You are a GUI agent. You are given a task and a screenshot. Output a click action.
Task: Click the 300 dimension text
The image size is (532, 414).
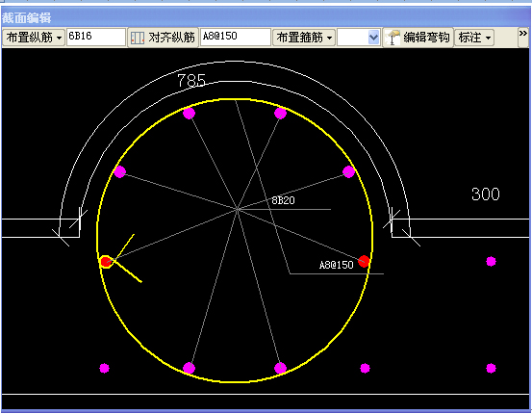[x=486, y=194]
